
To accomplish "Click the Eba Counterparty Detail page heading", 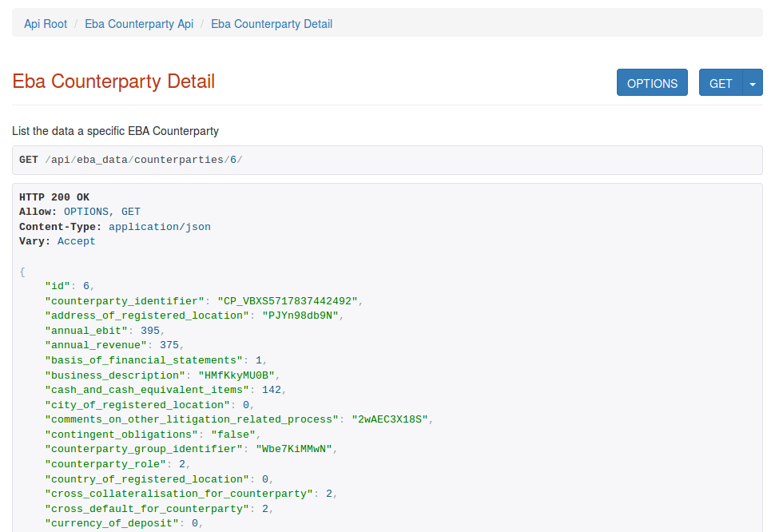I will click(x=113, y=81).
